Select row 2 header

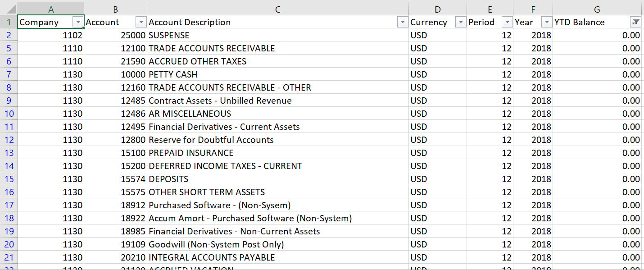[x=9, y=35]
